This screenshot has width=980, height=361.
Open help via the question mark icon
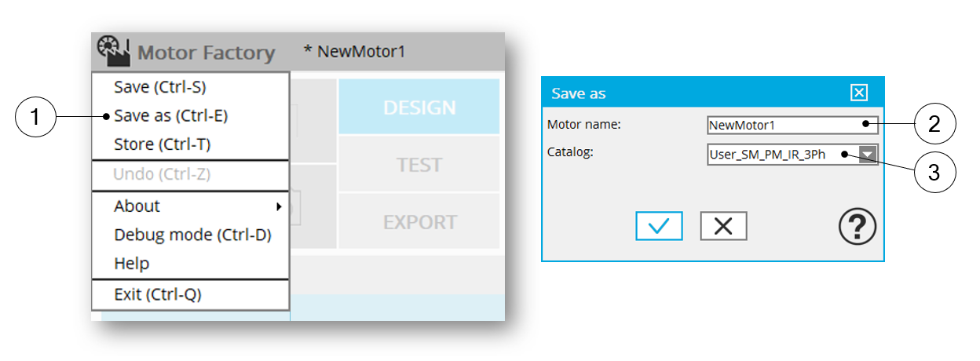857,228
